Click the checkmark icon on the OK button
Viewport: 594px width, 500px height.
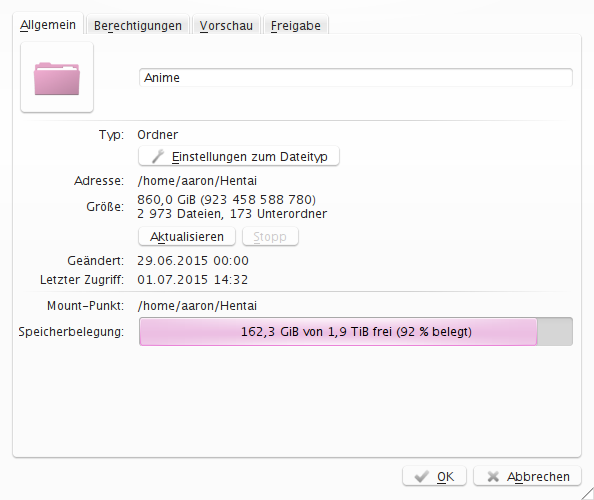tap(421, 477)
